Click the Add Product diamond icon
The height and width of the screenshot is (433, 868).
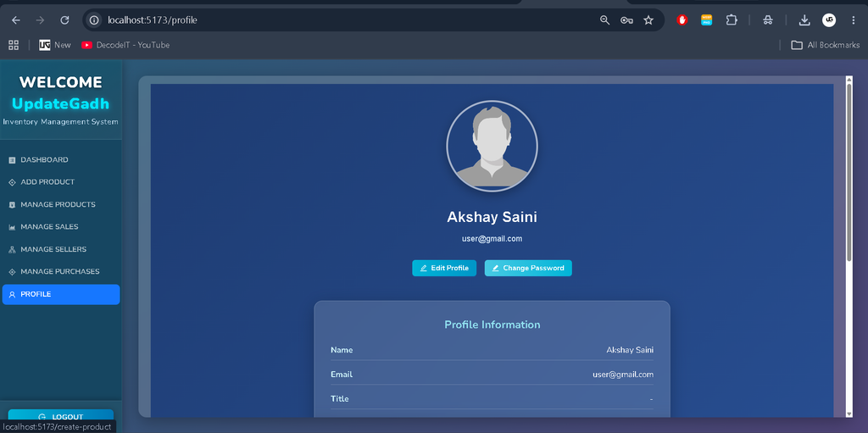point(12,182)
